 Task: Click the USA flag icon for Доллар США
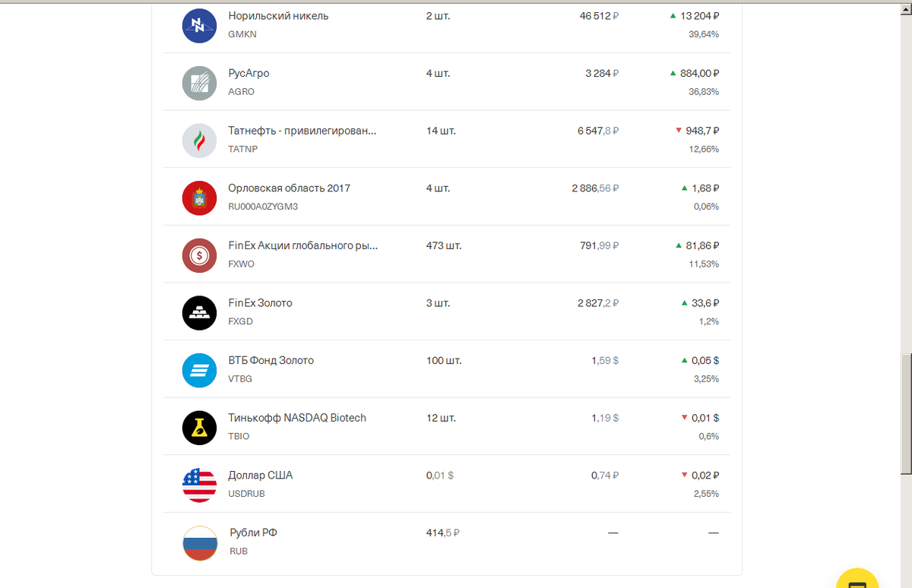tap(199, 484)
